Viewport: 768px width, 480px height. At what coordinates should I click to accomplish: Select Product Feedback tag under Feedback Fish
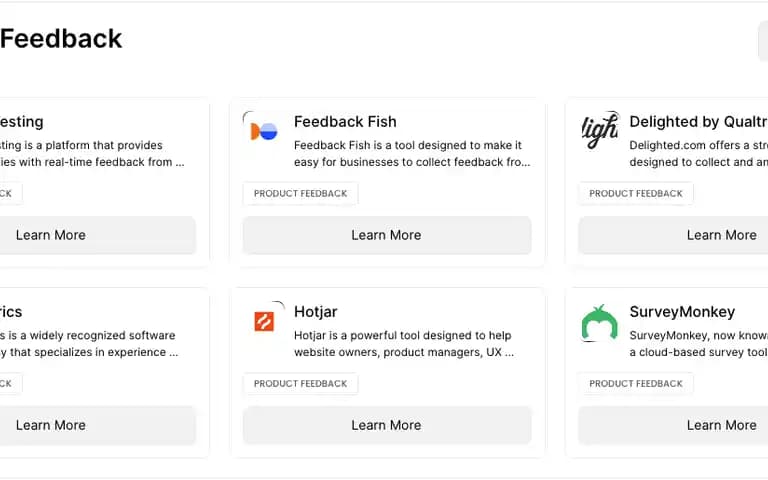[300, 193]
